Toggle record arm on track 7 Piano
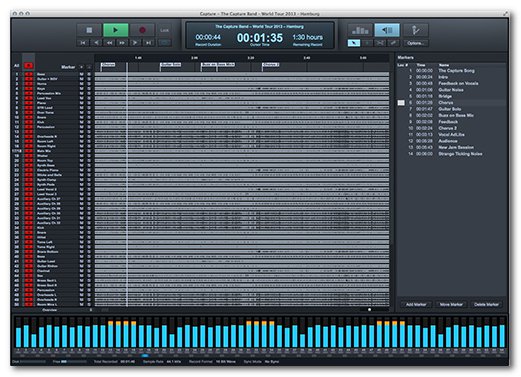521x377 pixels. coord(29,103)
